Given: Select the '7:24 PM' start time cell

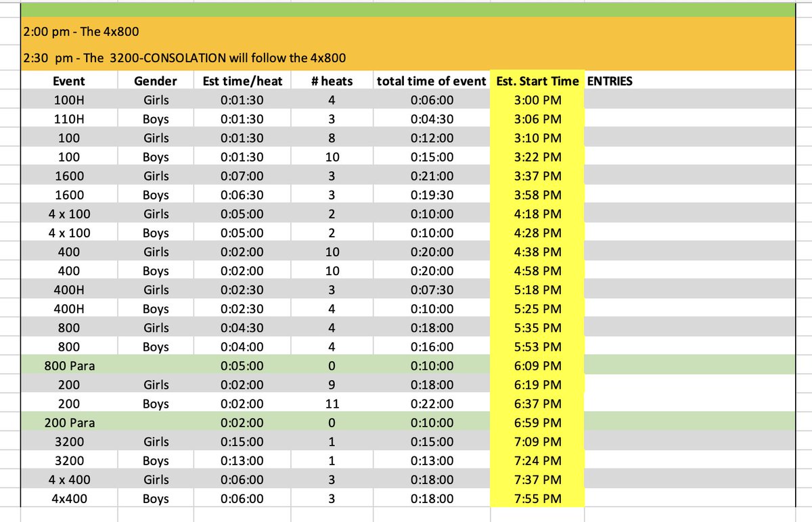Looking at the screenshot, I should (537, 460).
